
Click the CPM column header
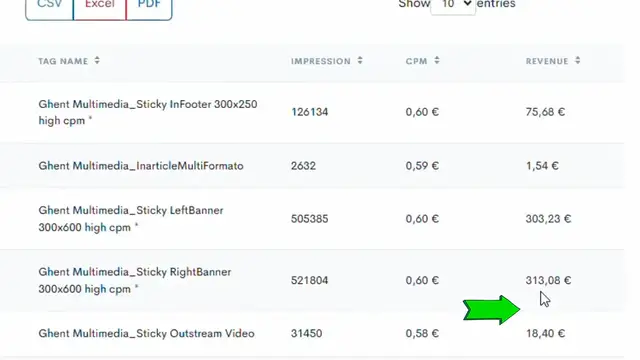coord(416,61)
